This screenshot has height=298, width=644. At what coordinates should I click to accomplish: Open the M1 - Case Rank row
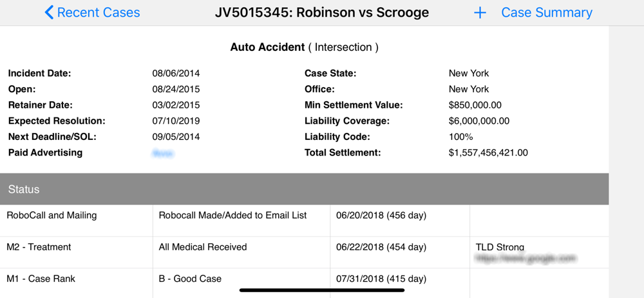click(x=305, y=283)
